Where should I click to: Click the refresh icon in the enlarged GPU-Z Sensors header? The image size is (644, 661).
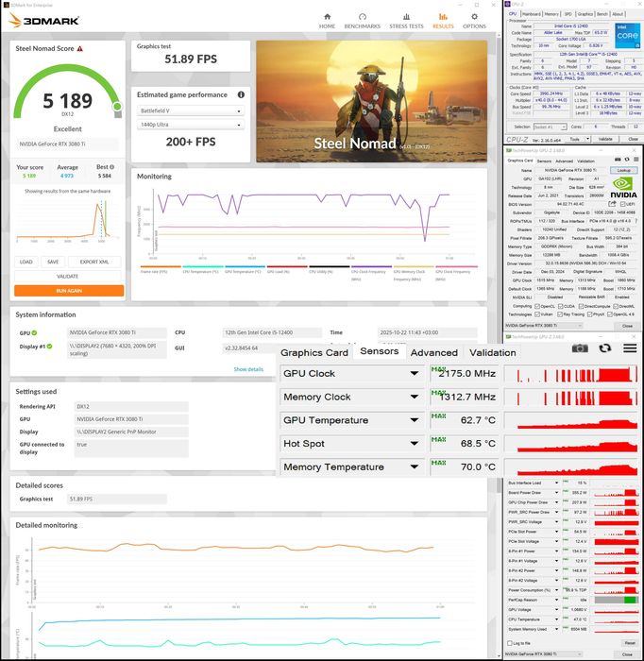coord(604,348)
